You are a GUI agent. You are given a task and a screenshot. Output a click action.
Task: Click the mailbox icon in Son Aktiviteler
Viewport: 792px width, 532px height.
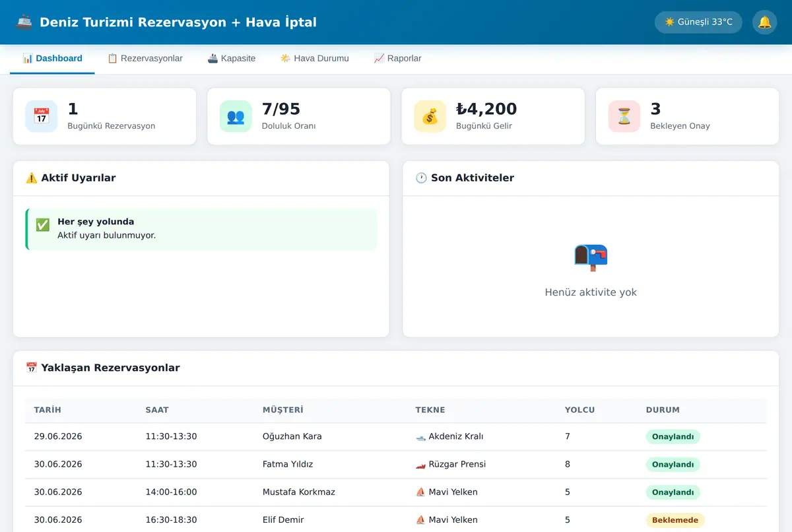click(591, 257)
